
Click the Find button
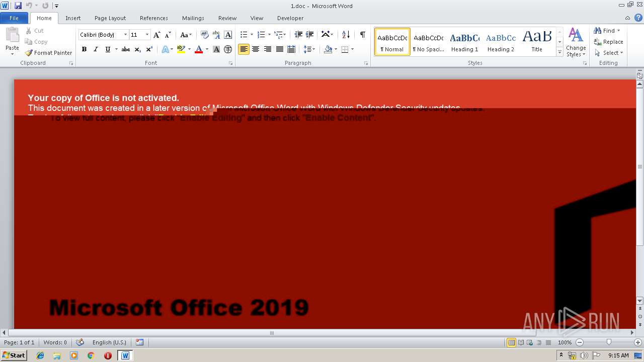click(x=605, y=31)
